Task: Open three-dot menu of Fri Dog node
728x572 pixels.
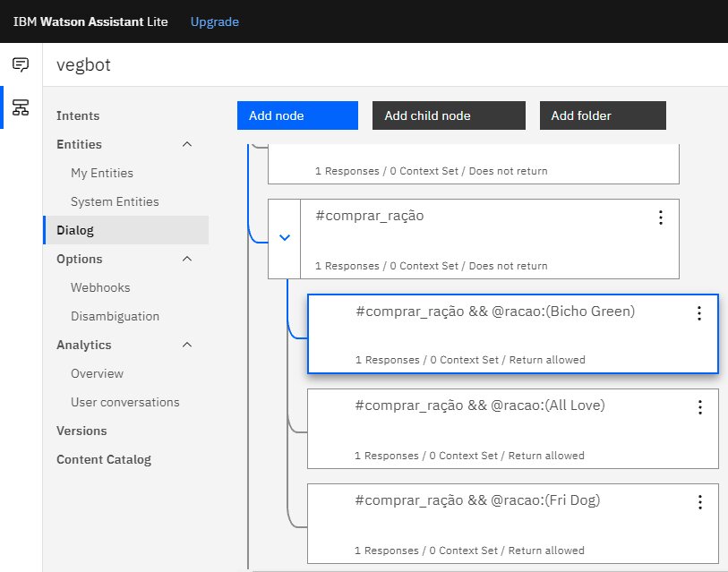Action: point(699,502)
